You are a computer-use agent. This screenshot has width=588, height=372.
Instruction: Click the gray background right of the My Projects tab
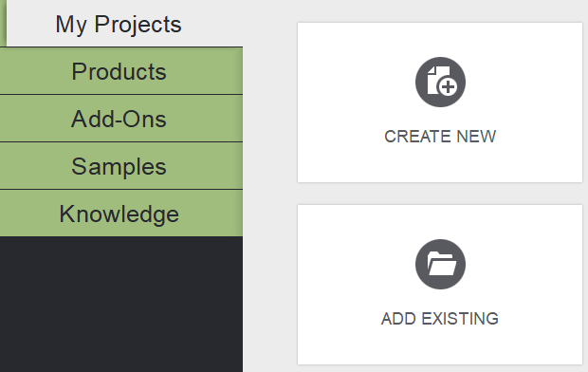pos(270,24)
